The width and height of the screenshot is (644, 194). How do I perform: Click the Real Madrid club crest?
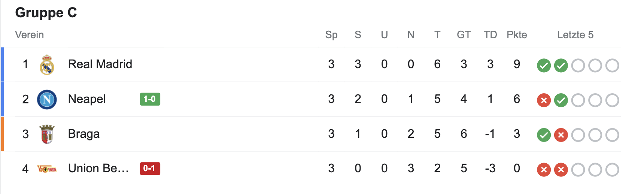point(47,65)
